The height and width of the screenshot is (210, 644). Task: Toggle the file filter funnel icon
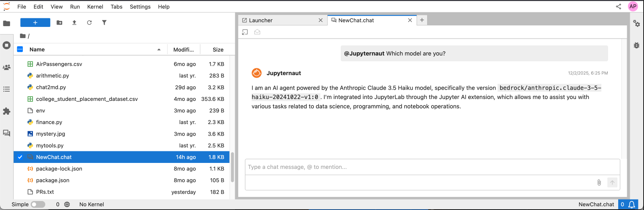click(x=104, y=22)
